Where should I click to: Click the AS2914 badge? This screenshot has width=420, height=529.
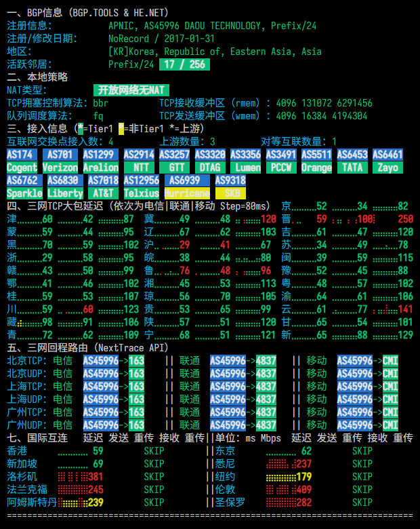(139, 155)
